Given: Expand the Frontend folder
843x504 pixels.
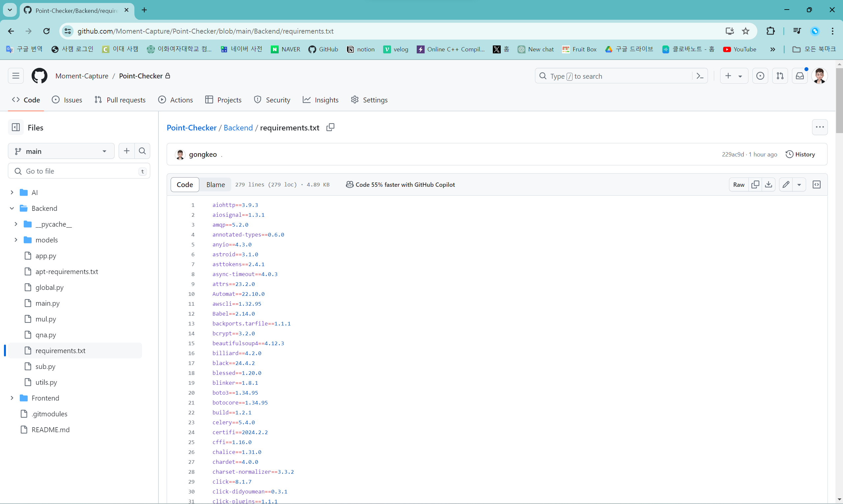Looking at the screenshot, I should click(x=12, y=398).
